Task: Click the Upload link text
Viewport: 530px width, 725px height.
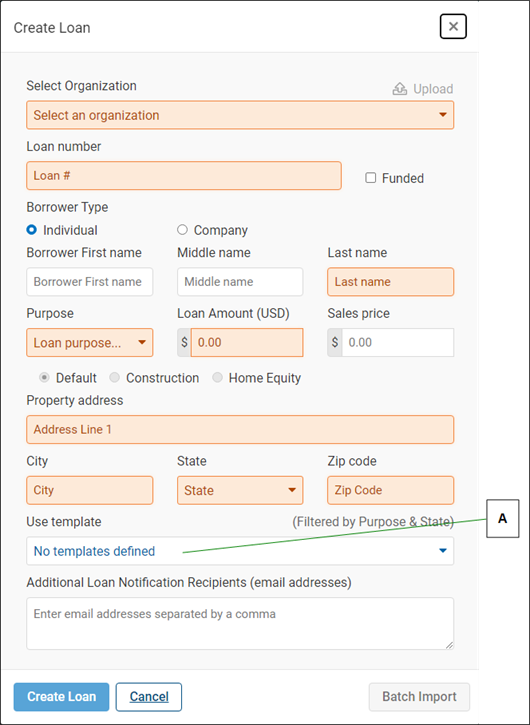Action: coord(433,89)
